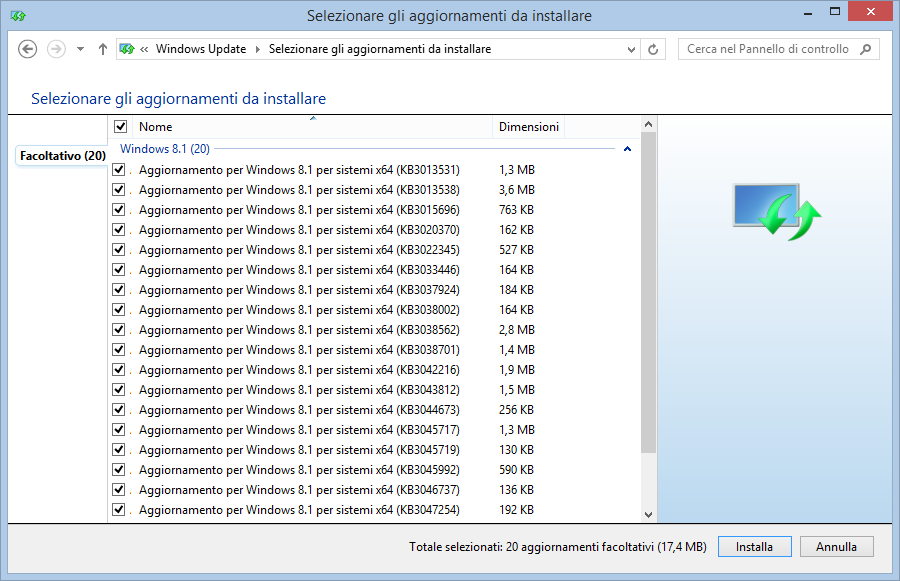Collapse the Windows 8.1 (20) group

pos(627,149)
